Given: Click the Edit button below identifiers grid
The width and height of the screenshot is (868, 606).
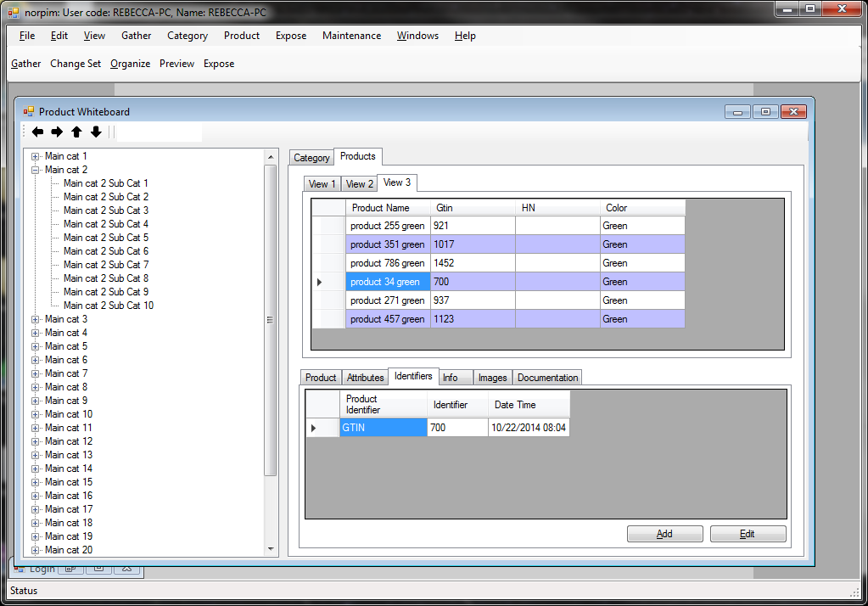Looking at the screenshot, I should [748, 534].
